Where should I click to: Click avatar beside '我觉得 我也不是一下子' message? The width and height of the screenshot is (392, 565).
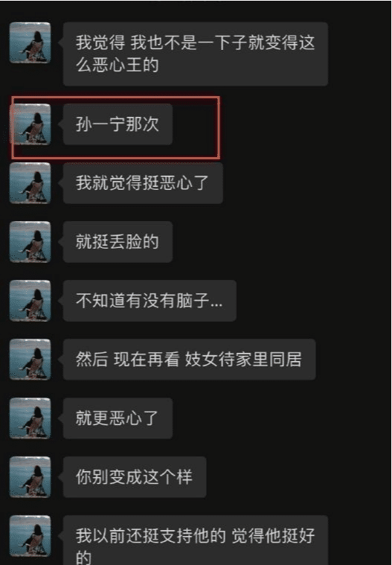tap(30, 42)
